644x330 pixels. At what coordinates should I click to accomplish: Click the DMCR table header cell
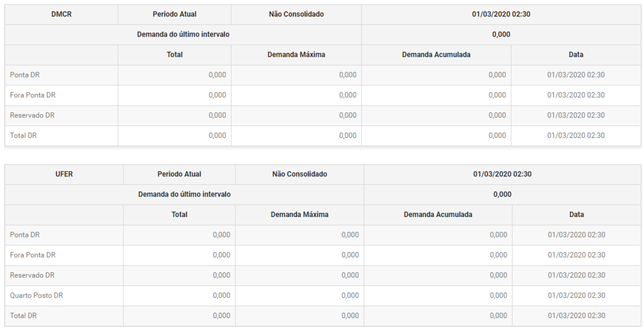(x=61, y=14)
